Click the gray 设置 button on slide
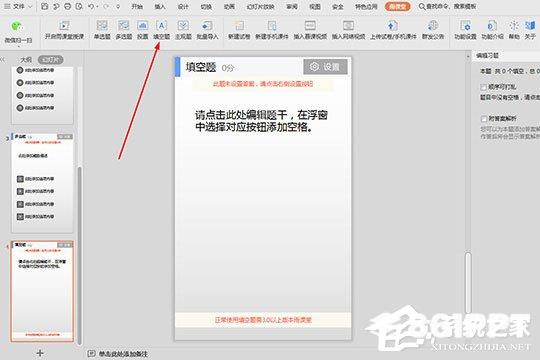The height and width of the screenshot is (360, 540). click(x=325, y=66)
